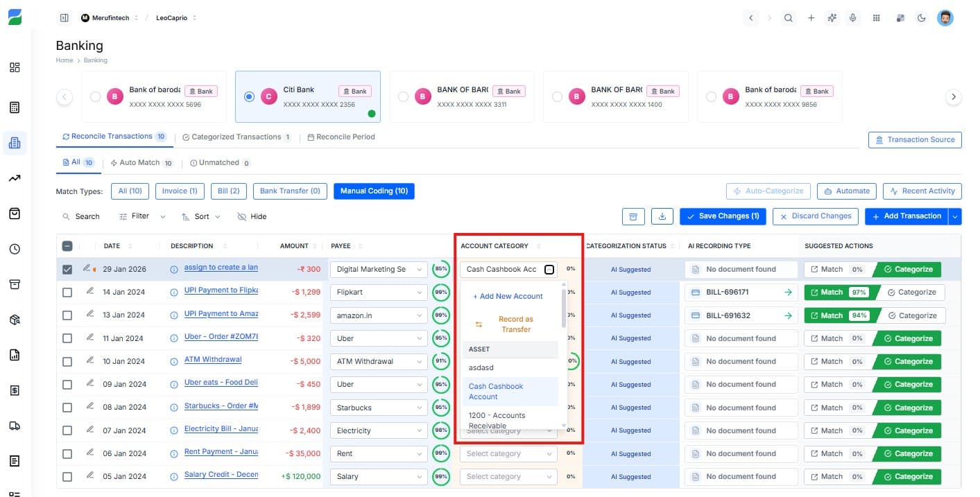The image size is (980, 497).
Task: Click the export download icon near Save Changes
Action: click(662, 216)
